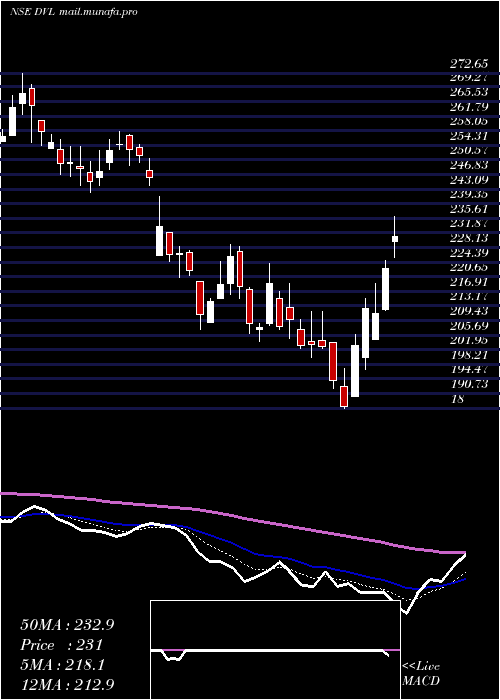Select the 201.95 price axis label
Viewport: 500px width, 700px height.
click(x=469, y=340)
